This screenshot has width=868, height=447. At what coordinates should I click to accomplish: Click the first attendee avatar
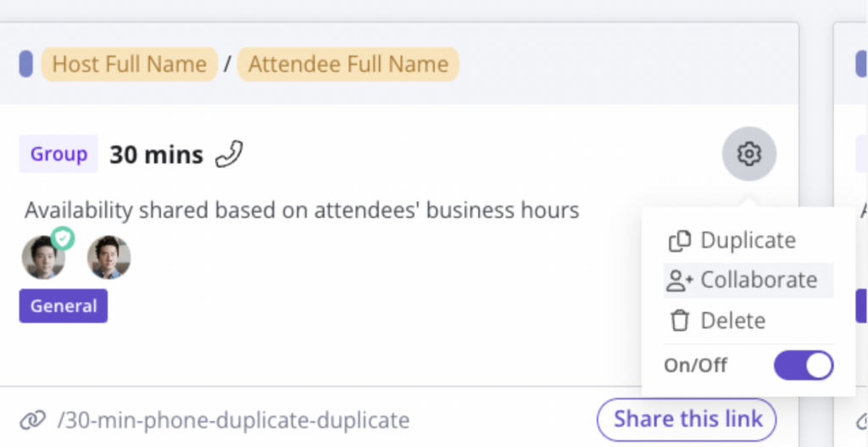(44, 258)
